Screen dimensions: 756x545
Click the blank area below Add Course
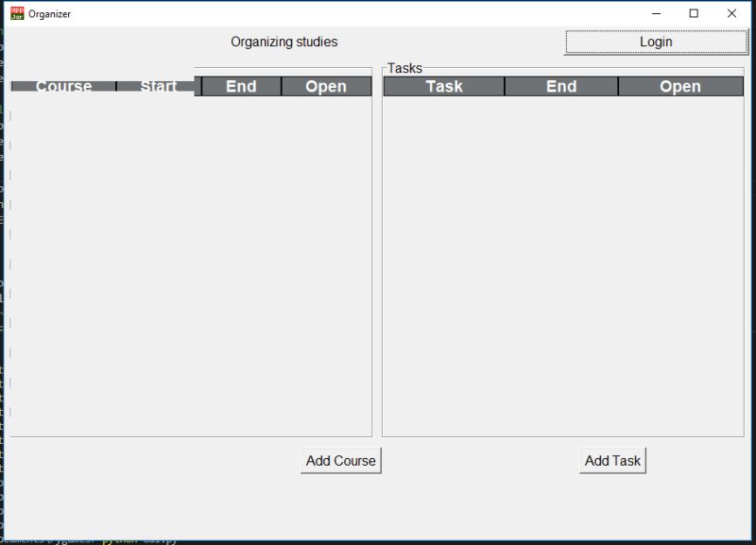click(340, 501)
